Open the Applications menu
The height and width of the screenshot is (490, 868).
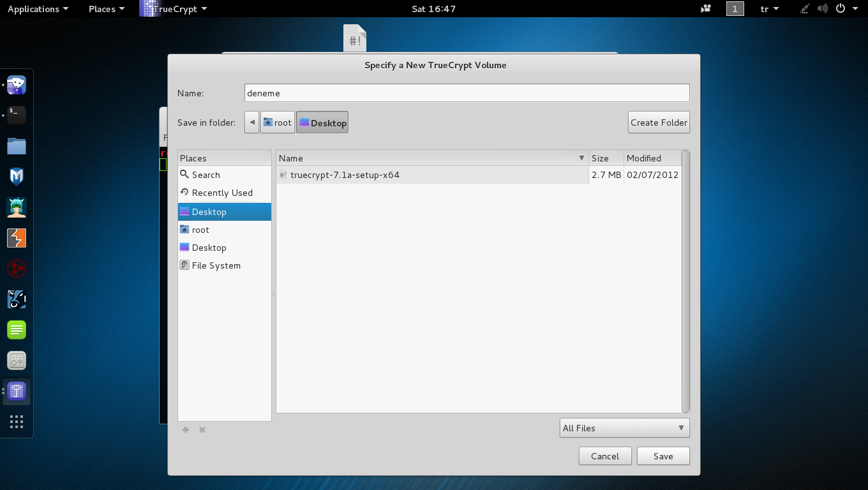[38, 9]
